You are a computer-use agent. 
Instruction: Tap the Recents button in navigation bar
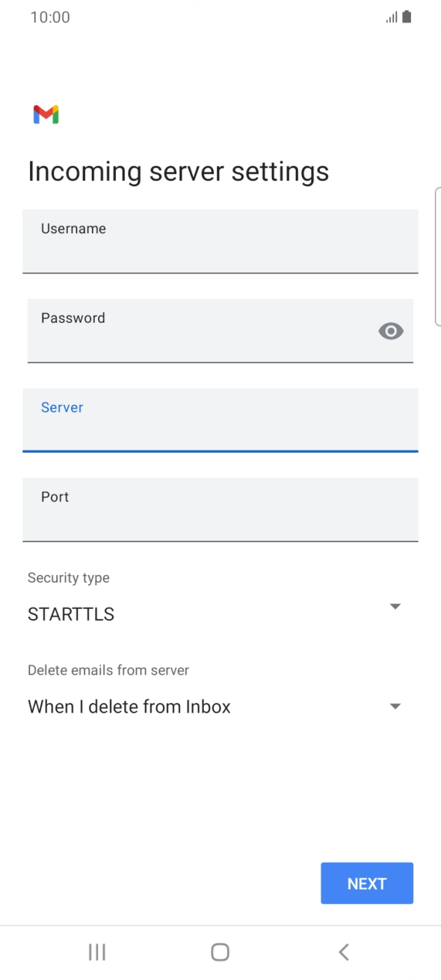tap(97, 952)
